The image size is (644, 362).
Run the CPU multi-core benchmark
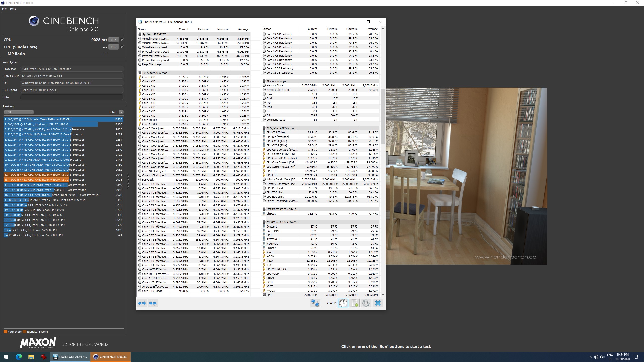[x=114, y=40]
